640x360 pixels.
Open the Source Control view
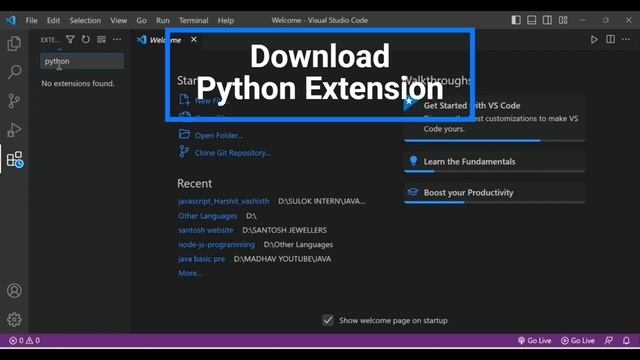[x=14, y=101]
